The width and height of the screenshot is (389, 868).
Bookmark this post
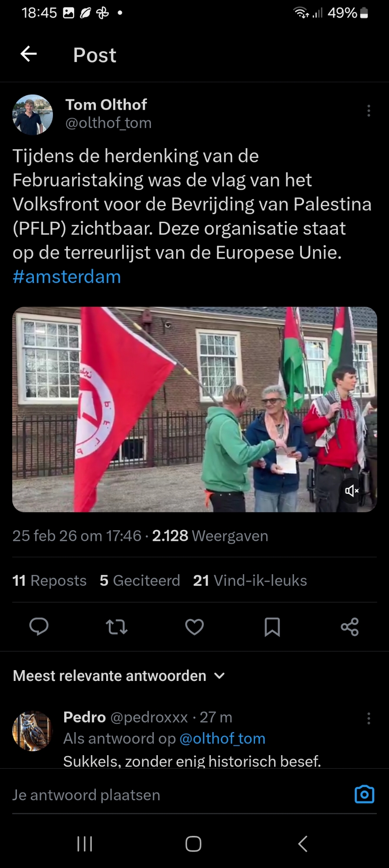[272, 627]
